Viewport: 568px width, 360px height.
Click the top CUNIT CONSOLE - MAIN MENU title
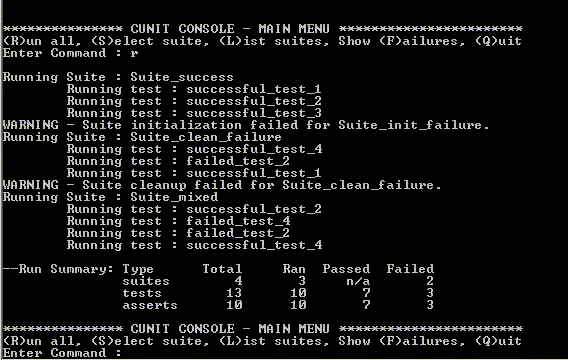pos(230,29)
